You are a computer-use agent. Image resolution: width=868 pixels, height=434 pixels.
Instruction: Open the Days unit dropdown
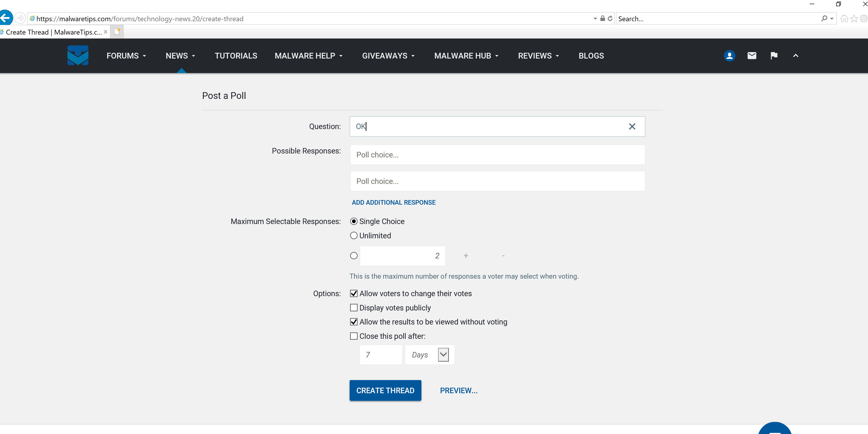pos(443,355)
